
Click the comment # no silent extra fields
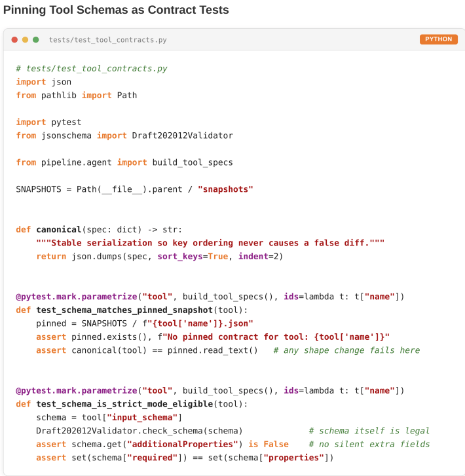pos(369,444)
